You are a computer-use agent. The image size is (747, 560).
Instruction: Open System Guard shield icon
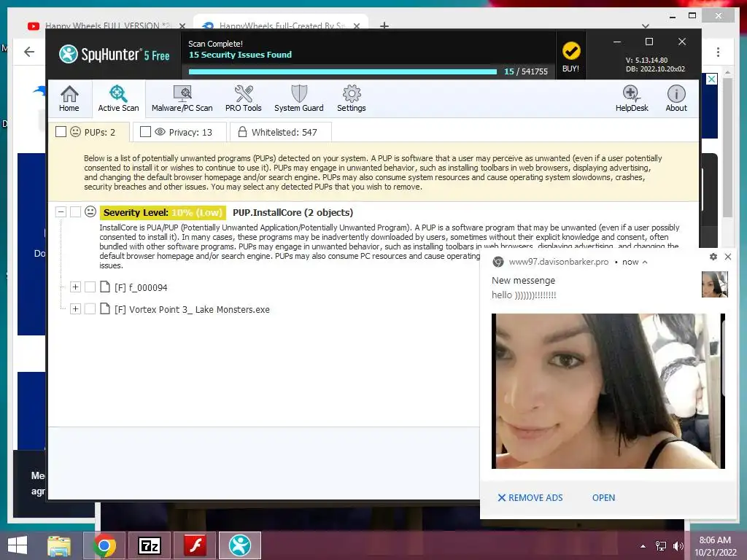tap(298, 98)
